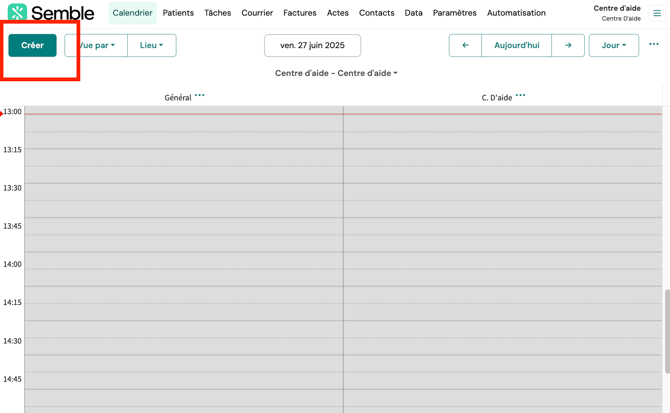The image size is (670, 413).
Task: Open Général column options ellipsis
Action: pos(200,96)
